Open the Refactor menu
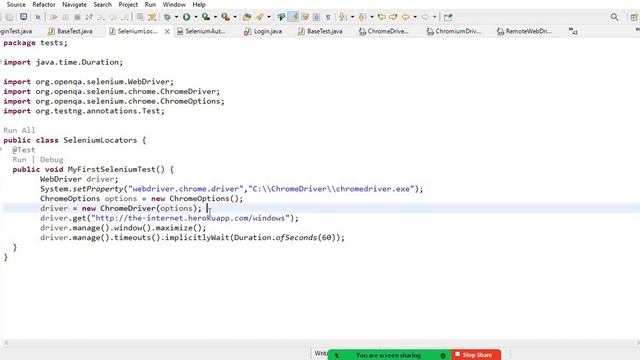 [44, 4]
